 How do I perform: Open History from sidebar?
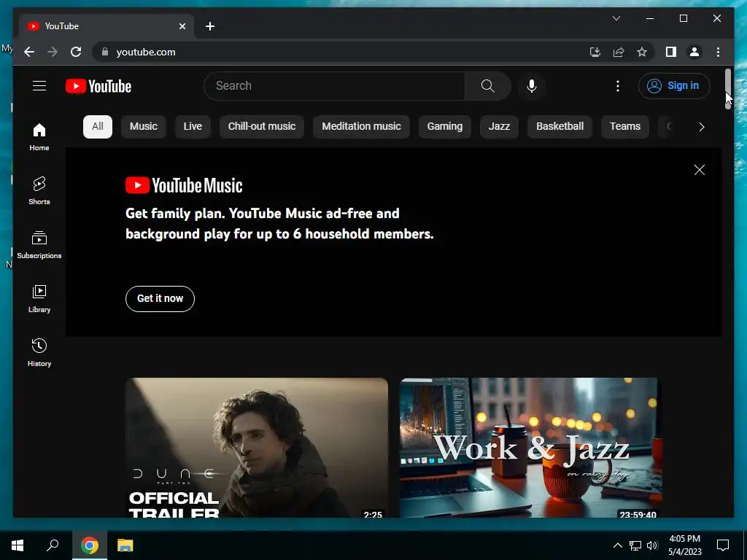point(39,352)
